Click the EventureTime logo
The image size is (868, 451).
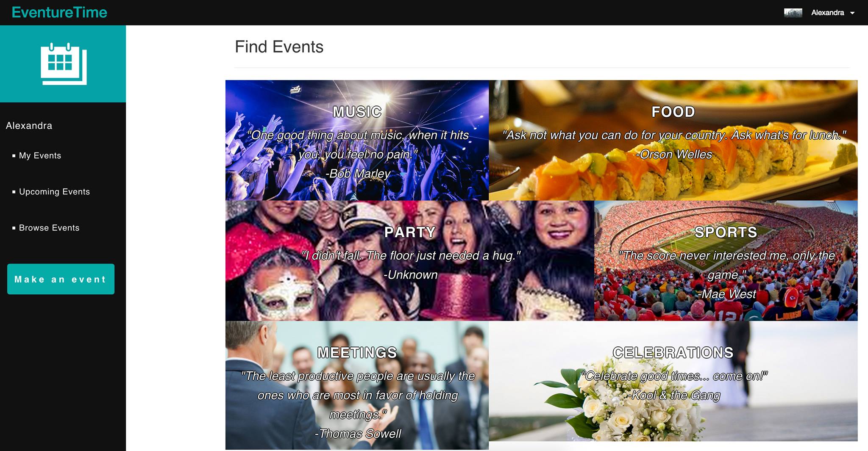(59, 12)
